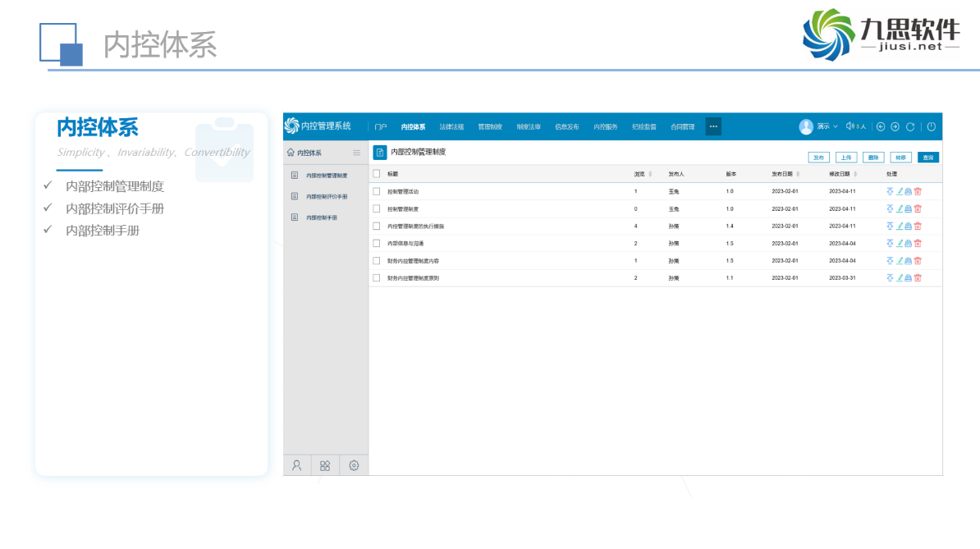Viewport: 980px width, 549px height.
Task: Select the checkbox for 财务内控管理制度原则
Action: pyautogui.click(x=377, y=278)
